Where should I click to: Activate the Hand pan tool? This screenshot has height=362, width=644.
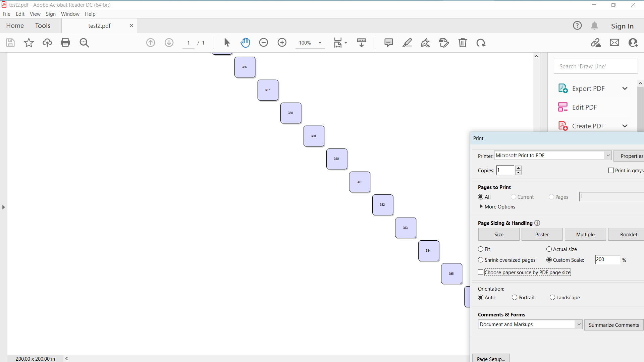[x=245, y=43]
